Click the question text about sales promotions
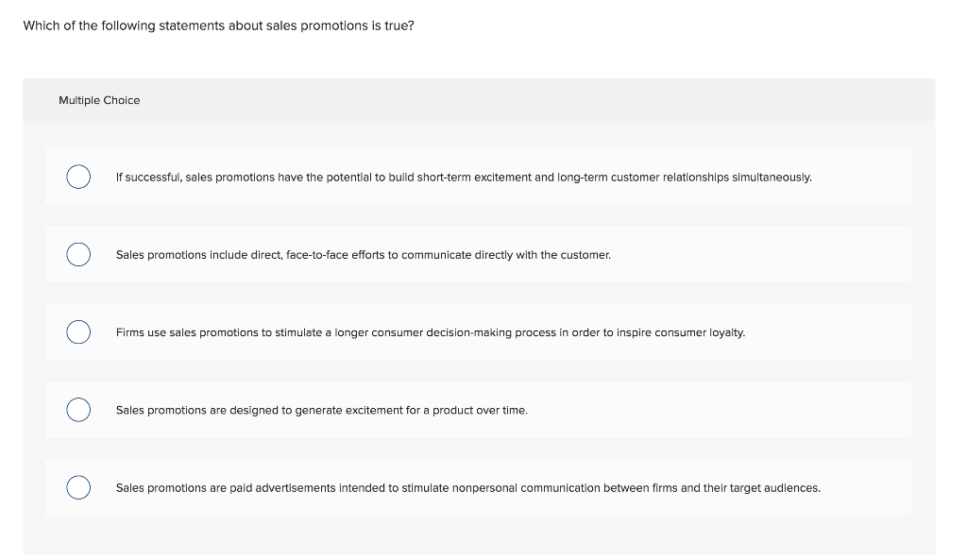This screenshot has width=967, height=560. [x=218, y=25]
